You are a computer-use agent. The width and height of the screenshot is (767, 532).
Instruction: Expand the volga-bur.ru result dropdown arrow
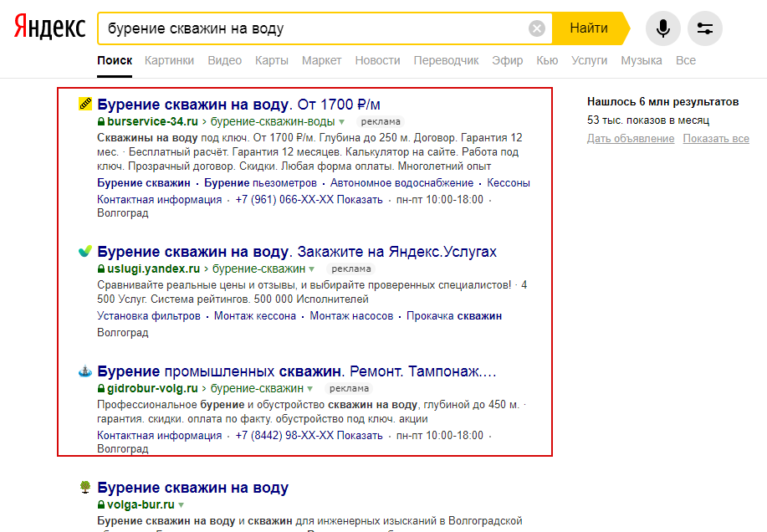(x=182, y=504)
